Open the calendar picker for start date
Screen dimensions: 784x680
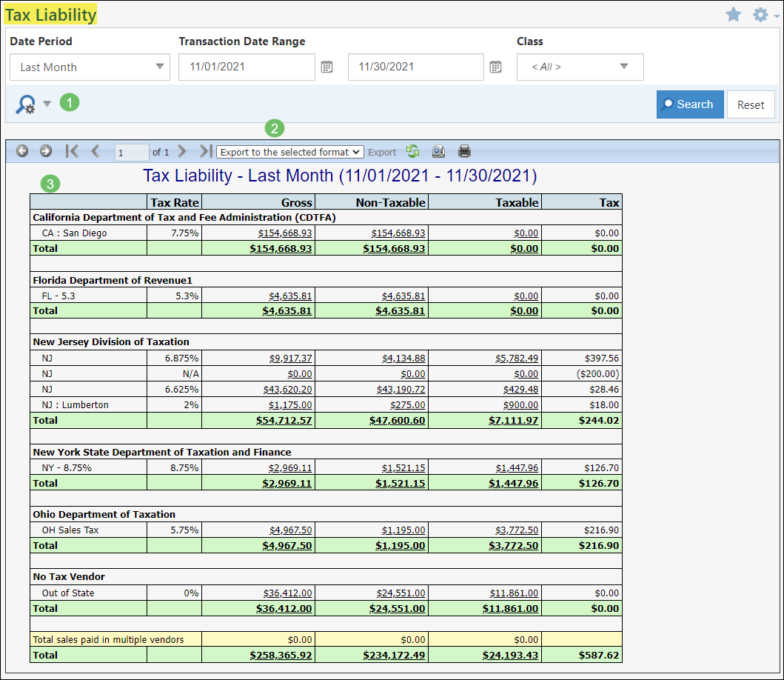pos(326,67)
